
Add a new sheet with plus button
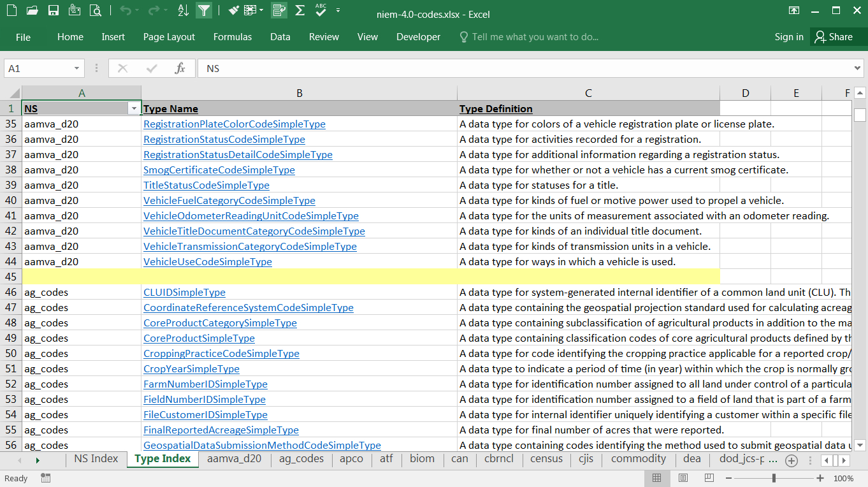coord(792,460)
